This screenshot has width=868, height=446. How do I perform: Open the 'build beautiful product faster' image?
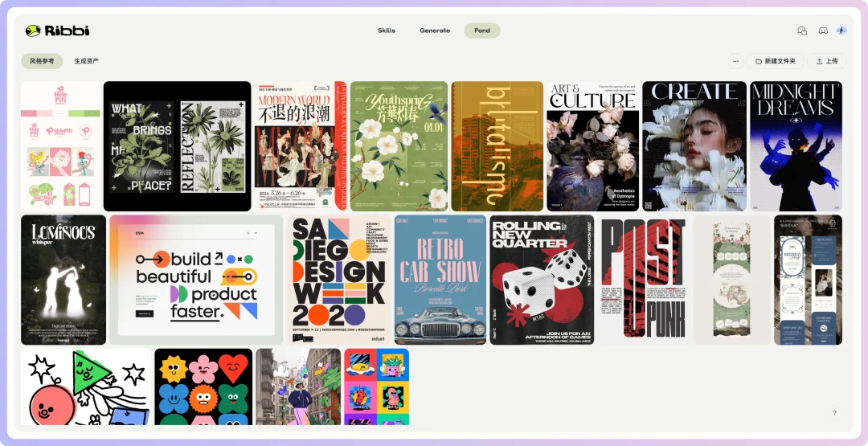196,280
